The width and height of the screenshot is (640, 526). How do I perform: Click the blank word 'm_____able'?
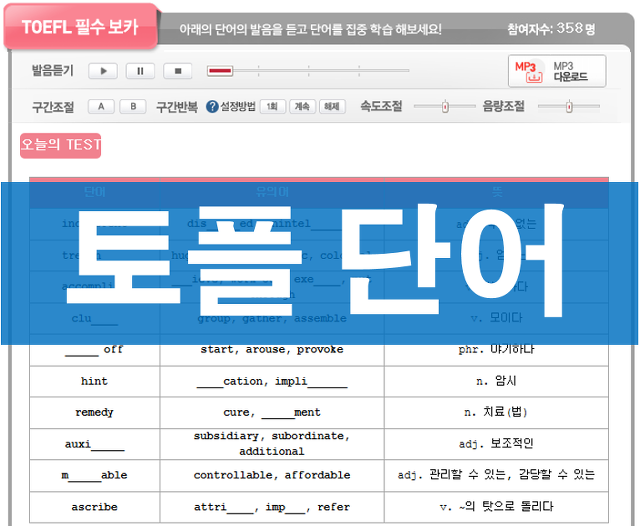(94, 475)
